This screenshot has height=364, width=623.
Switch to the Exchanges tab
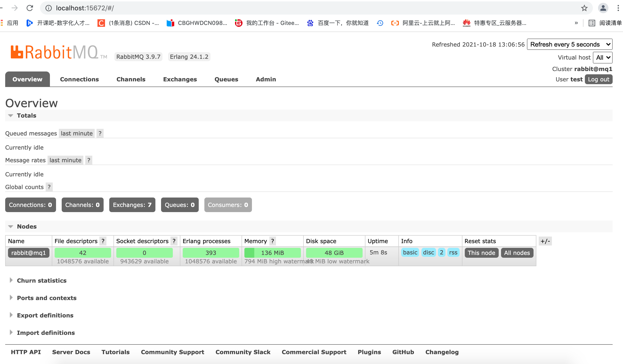point(180,79)
